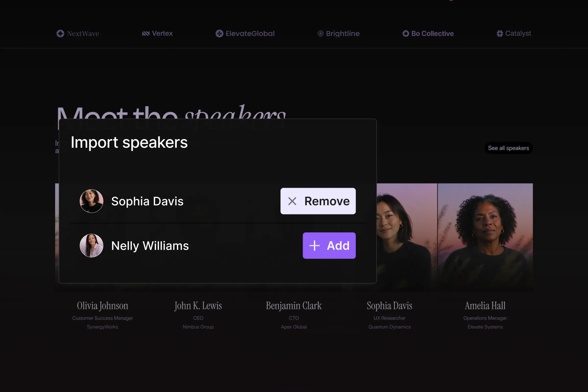Click Sophia Davis's portrait photo behind dialog
The height and width of the screenshot is (392, 588).
(407, 237)
